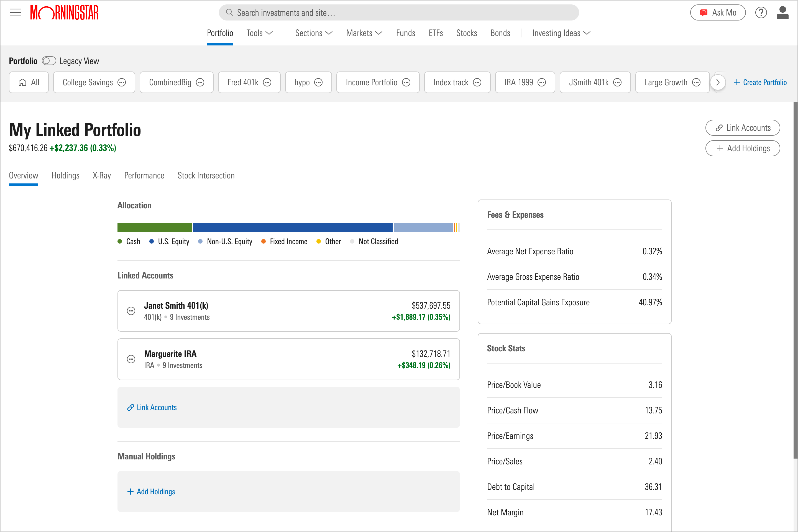The height and width of the screenshot is (532, 798).
Task: Switch to the Holdings tab
Action: click(65, 175)
